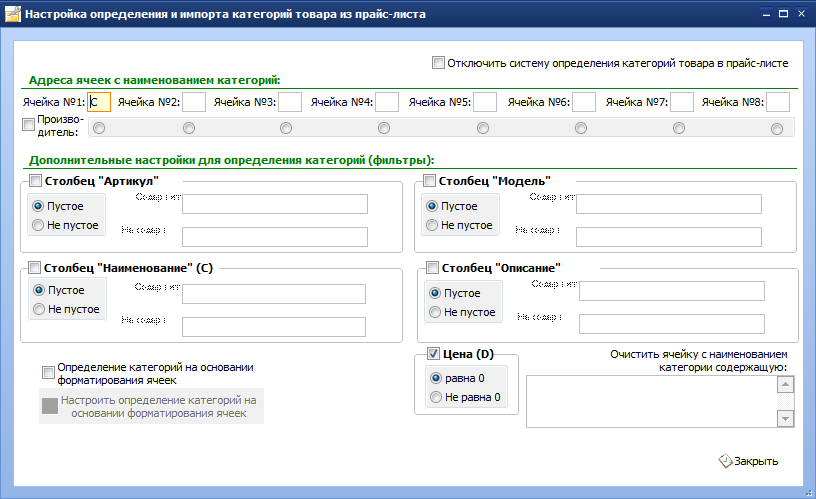The height and width of the screenshot is (499, 816).
Task: Click into the Ячейка №5 field
Action: pyautogui.click(x=485, y=102)
